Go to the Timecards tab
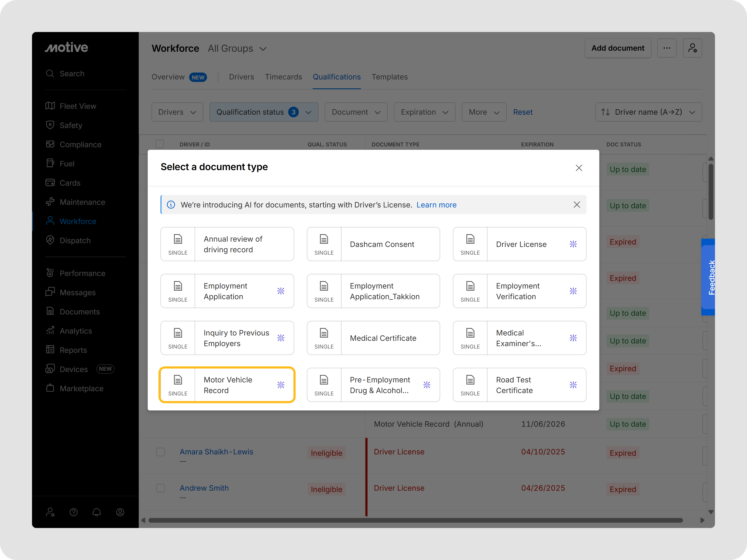Screen dimensions: 747x560 (283, 77)
